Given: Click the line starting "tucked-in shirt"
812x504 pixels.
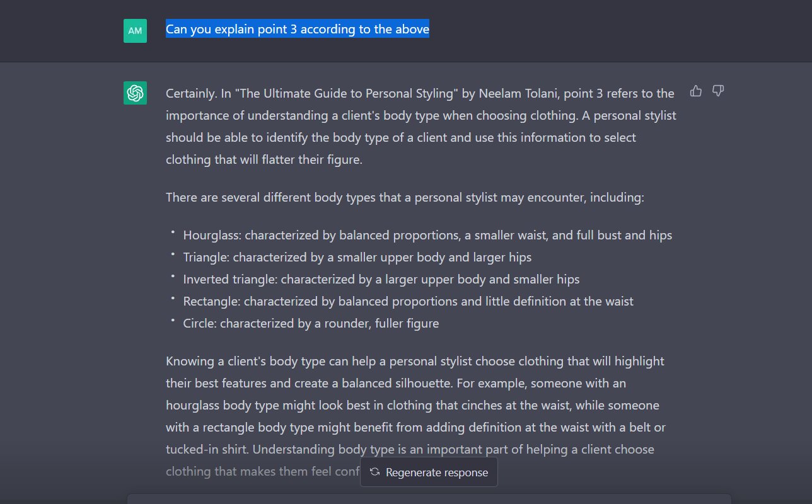Looking at the screenshot, I should pyautogui.click(x=410, y=449).
